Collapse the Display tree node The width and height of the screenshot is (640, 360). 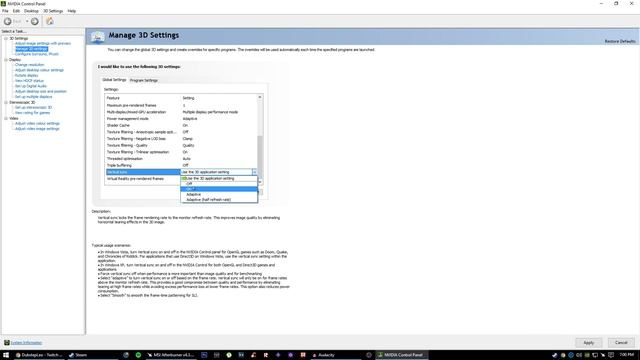[6, 60]
